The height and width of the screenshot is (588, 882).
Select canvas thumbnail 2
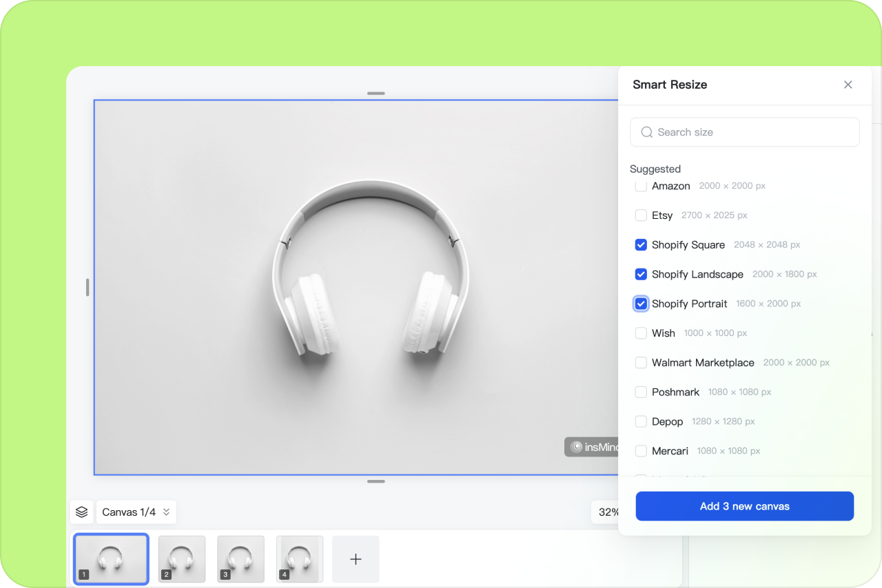[182, 559]
